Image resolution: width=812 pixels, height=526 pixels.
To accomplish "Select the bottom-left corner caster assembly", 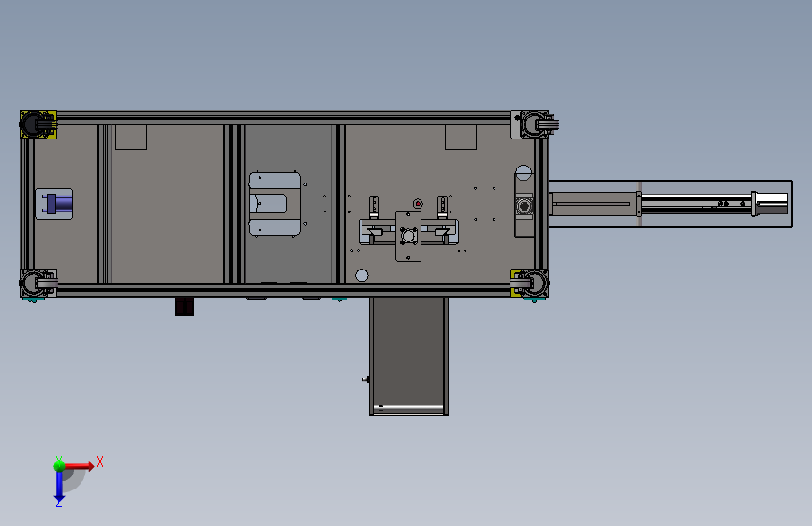I will (37, 284).
